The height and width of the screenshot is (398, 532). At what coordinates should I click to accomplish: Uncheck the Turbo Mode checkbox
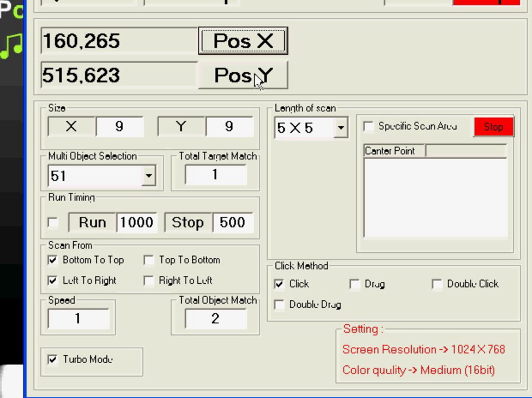tap(53, 359)
